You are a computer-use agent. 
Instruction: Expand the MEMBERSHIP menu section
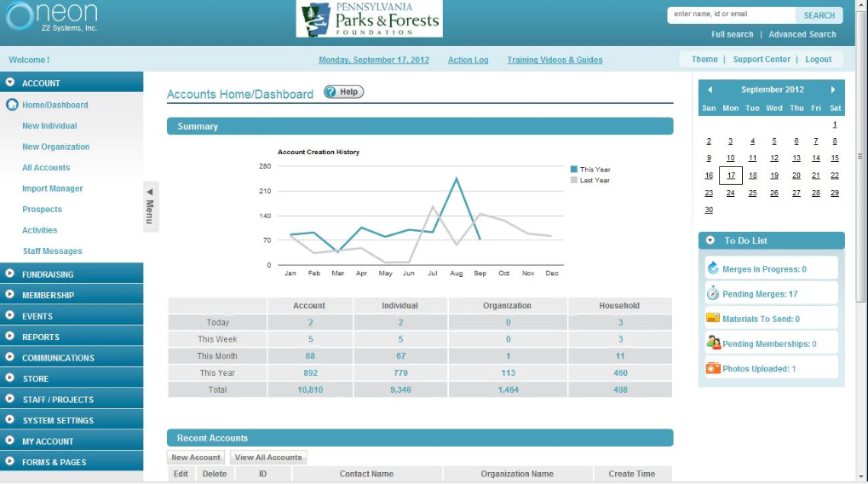click(x=10, y=295)
